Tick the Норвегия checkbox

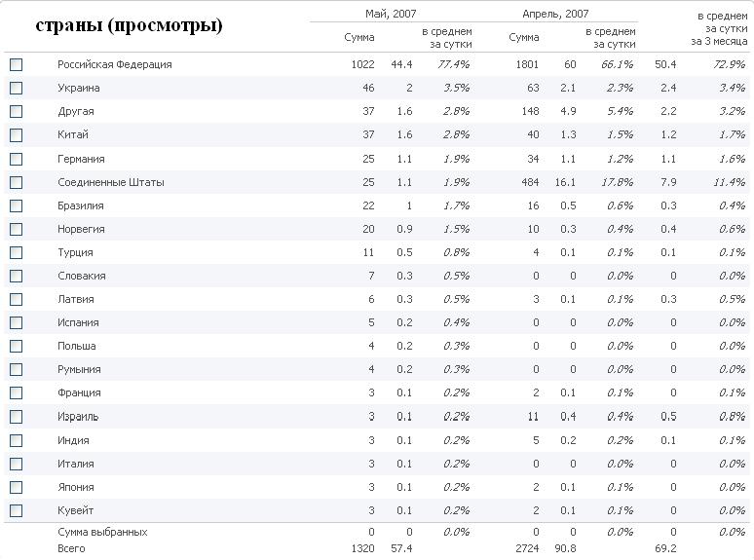pyautogui.click(x=16, y=229)
